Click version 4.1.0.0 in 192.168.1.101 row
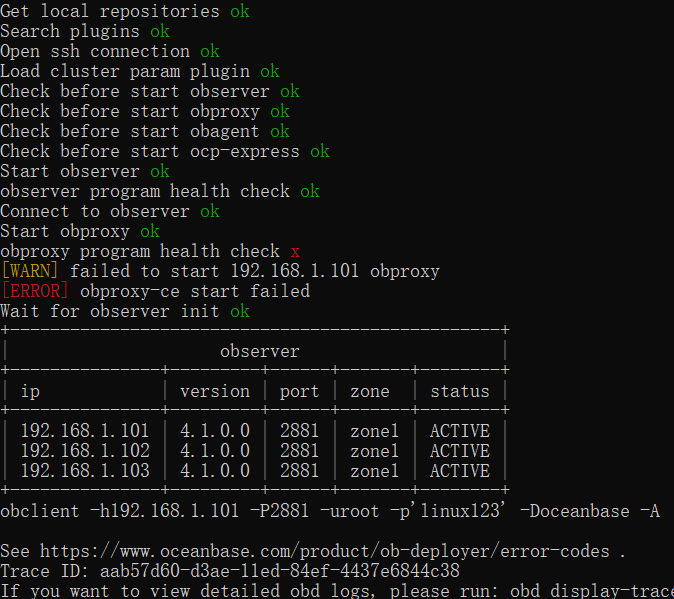The height and width of the screenshot is (599, 674). coord(215,431)
